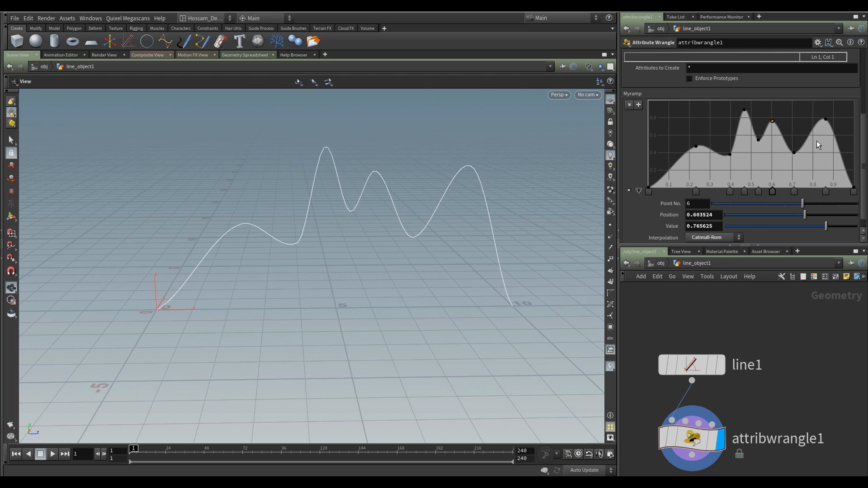Expand the Scene View path dropdown
Viewport: 868px width, 488px height.
[x=550, y=67]
